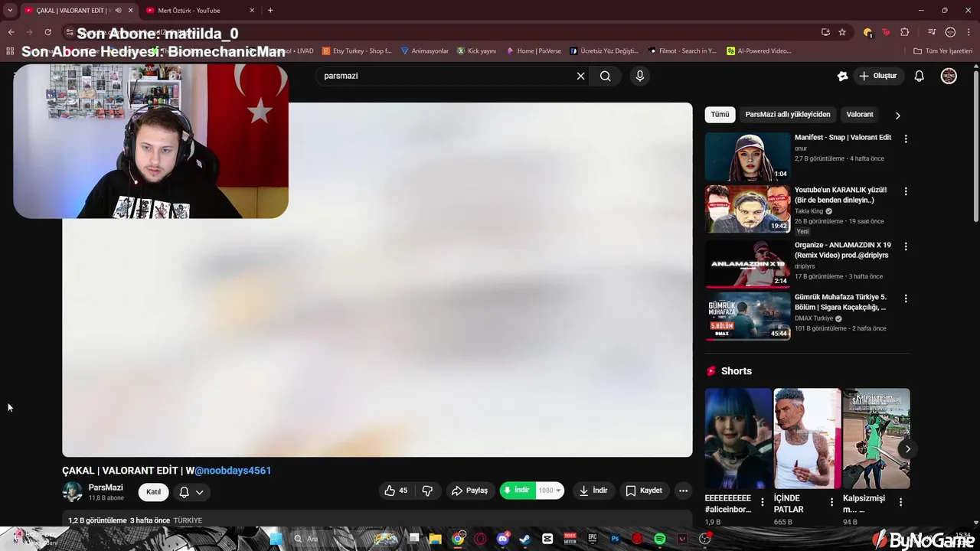The width and height of the screenshot is (980, 551).
Task: Open YouTube notifications bell
Action: point(920,76)
